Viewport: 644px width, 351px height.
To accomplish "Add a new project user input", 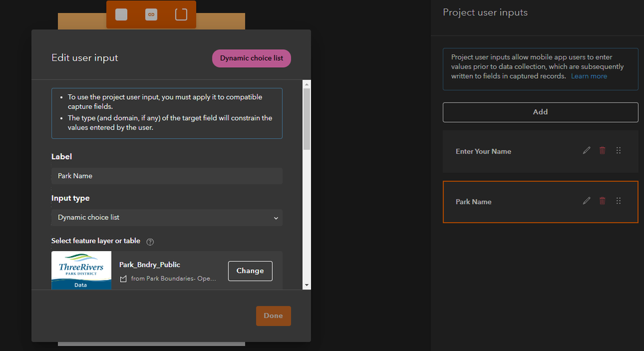I will tap(540, 112).
